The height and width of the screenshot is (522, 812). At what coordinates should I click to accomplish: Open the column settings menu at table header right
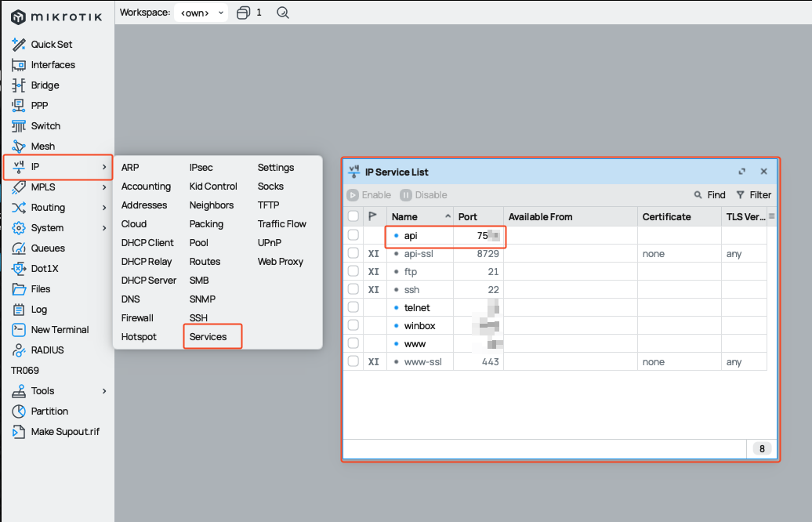tap(771, 216)
